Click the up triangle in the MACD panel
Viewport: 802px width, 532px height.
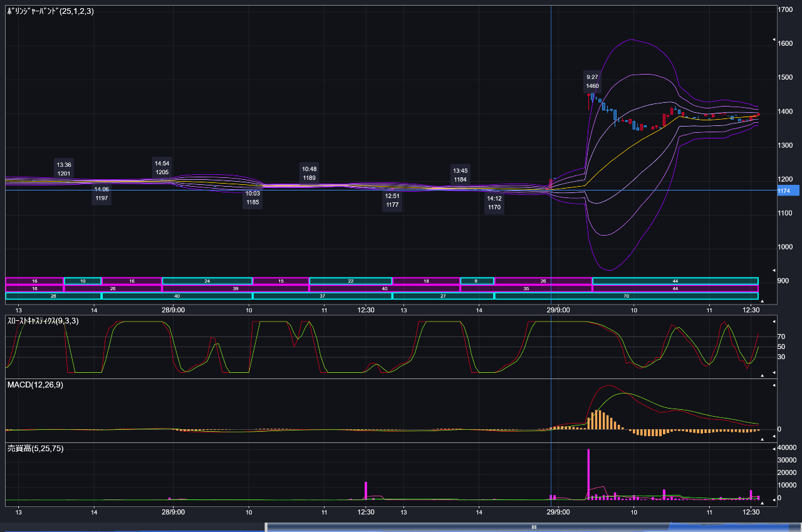click(x=763, y=439)
